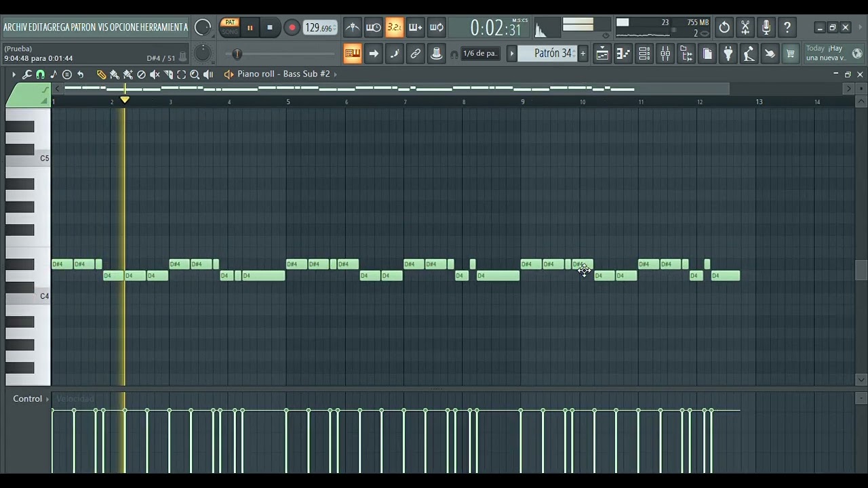The image size is (868, 488).
Task: Toggle PAT/SONG playback mode
Action: click(x=230, y=27)
